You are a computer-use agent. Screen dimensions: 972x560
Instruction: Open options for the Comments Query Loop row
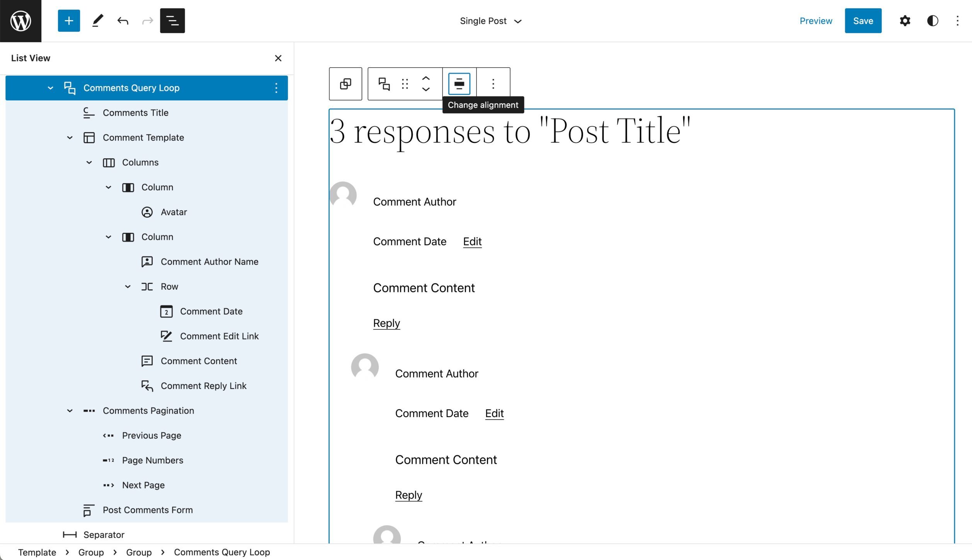point(276,88)
